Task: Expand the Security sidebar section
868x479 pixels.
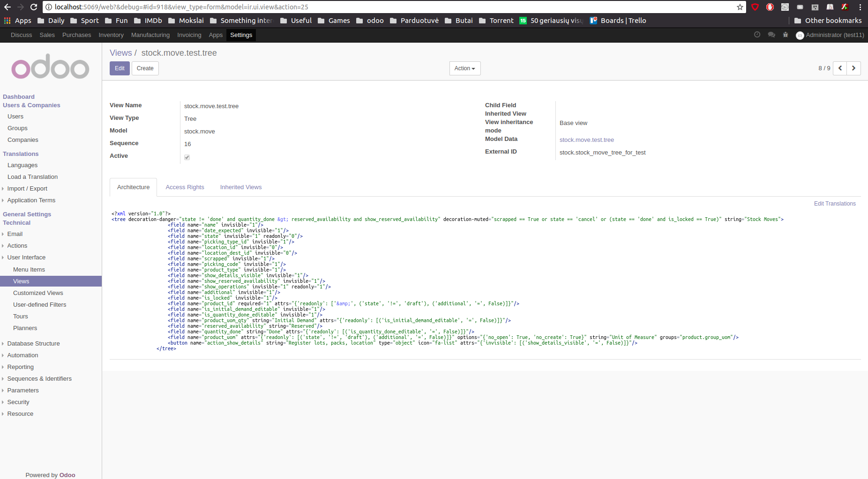Action: (18, 402)
